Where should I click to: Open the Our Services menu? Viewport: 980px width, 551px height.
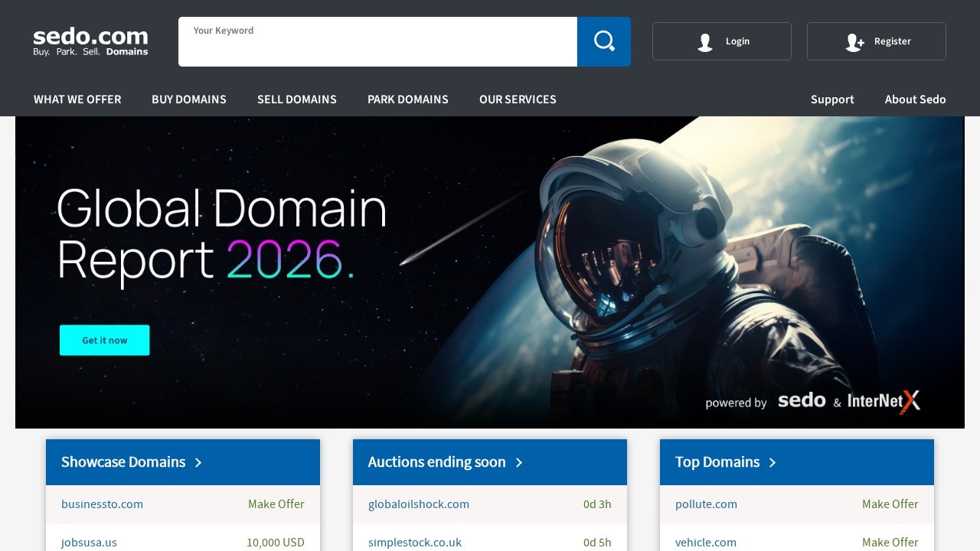(518, 99)
